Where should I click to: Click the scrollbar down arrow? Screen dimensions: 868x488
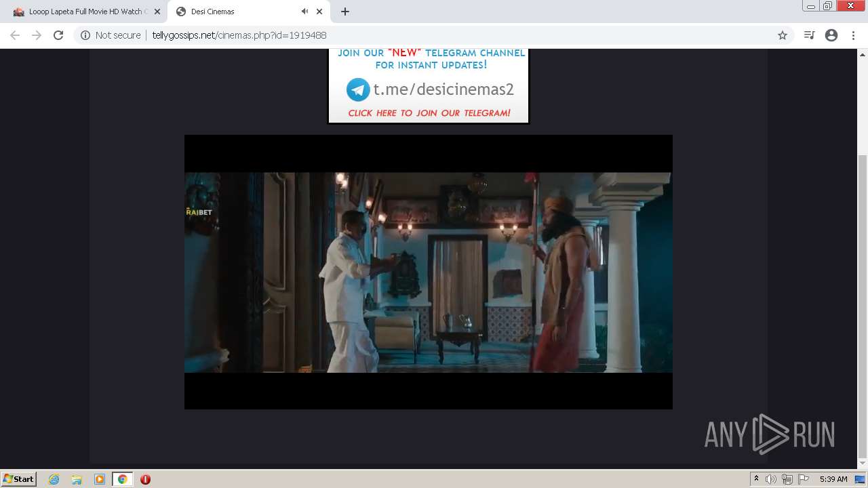coord(863,464)
